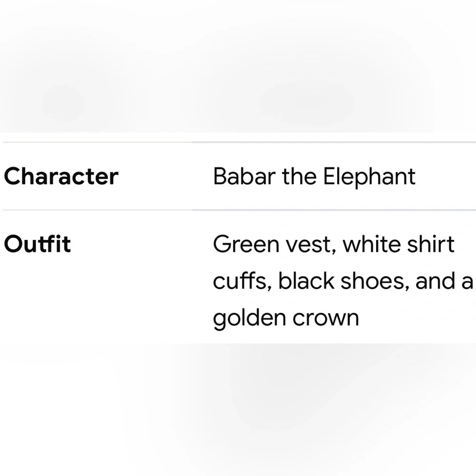Click the divider line above the Character row
The width and height of the screenshot is (476, 476).
[239, 142]
